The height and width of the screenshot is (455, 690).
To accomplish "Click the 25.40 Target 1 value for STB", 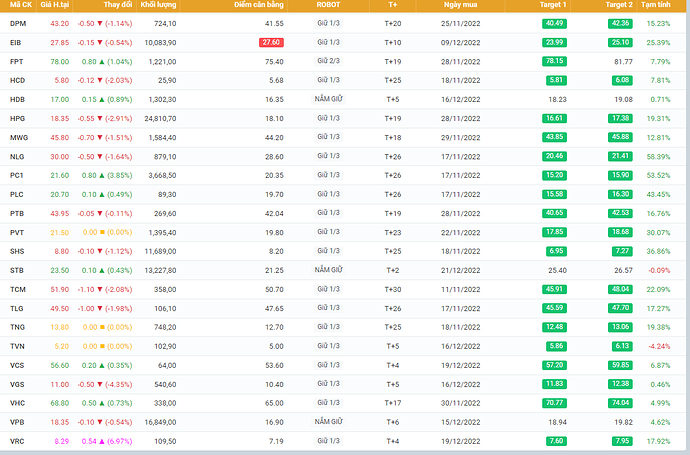I will pos(558,270).
